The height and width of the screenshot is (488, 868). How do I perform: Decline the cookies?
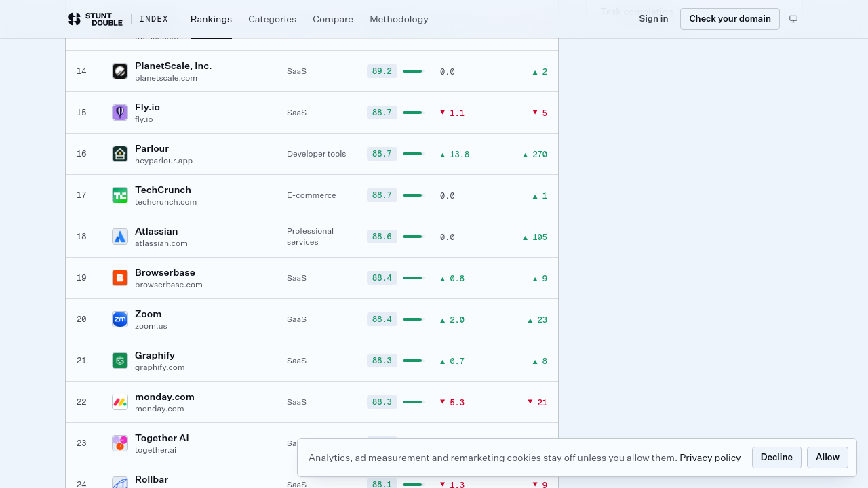[x=776, y=457]
